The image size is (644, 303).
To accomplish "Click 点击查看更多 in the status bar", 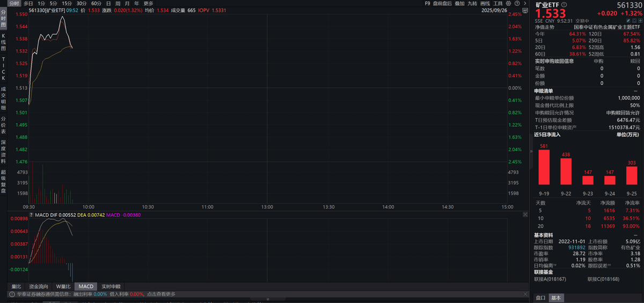I will click(x=161, y=294).
